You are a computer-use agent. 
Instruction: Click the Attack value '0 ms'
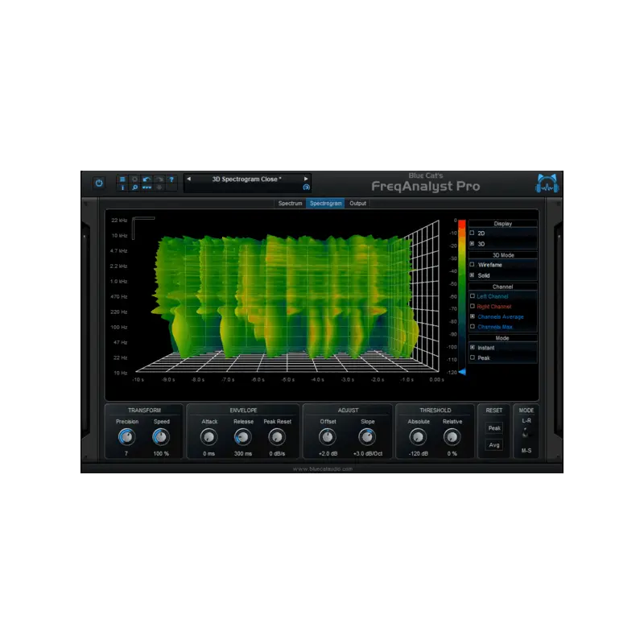tap(208, 453)
